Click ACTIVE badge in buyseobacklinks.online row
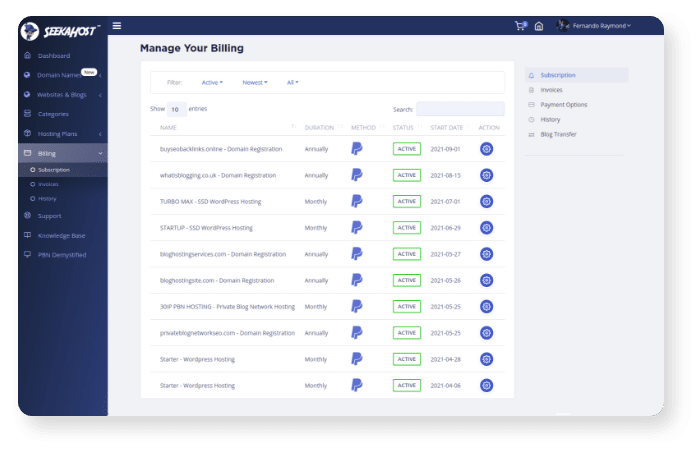This screenshot has height=454, width=700. click(x=407, y=149)
